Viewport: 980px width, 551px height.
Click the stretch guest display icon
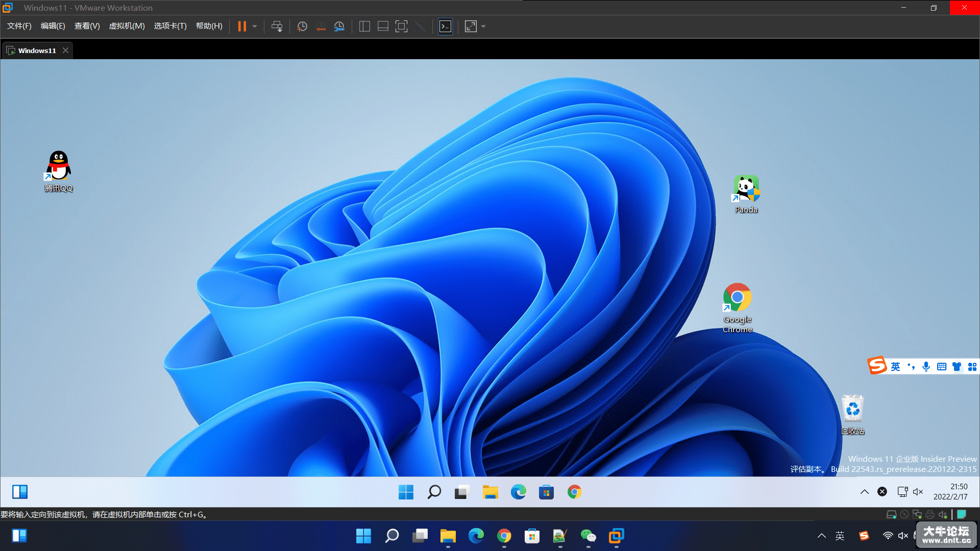pyautogui.click(x=471, y=27)
